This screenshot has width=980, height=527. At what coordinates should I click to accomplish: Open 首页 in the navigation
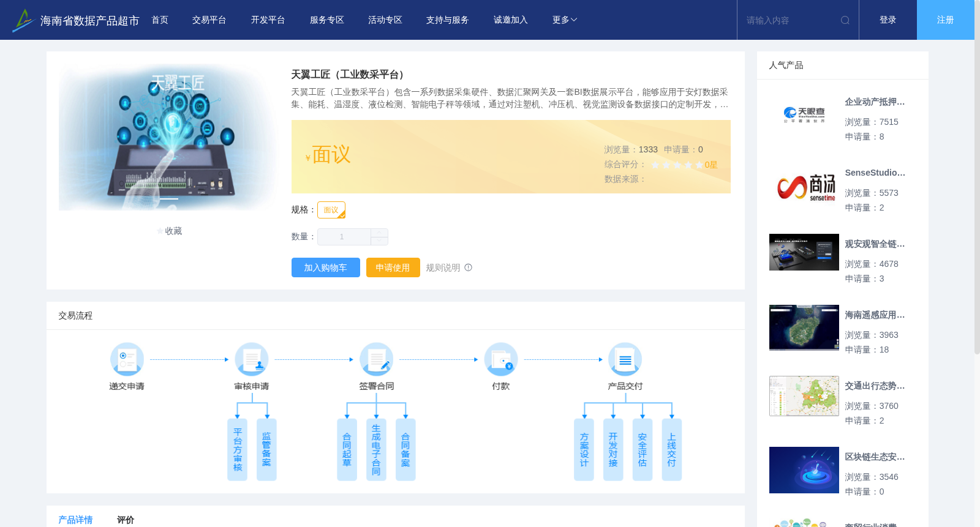[160, 20]
